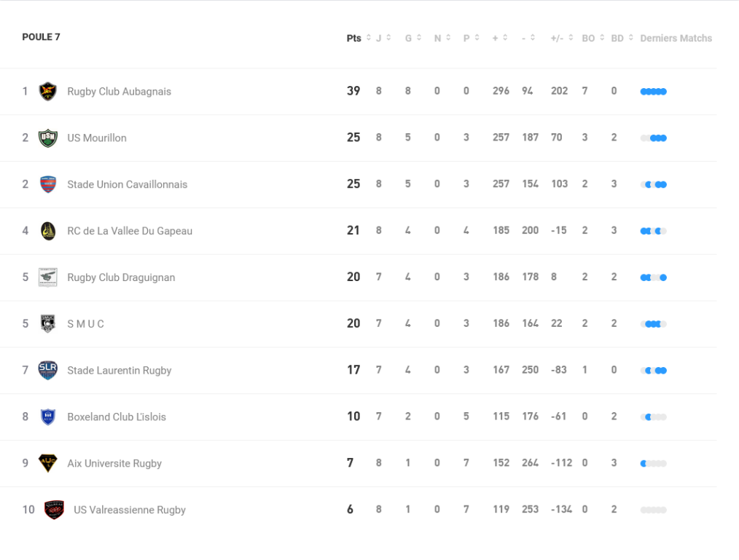Screen dimensions: 739x560
Task: Sort by +/- point difference column
Action: click(x=562, y=39)
